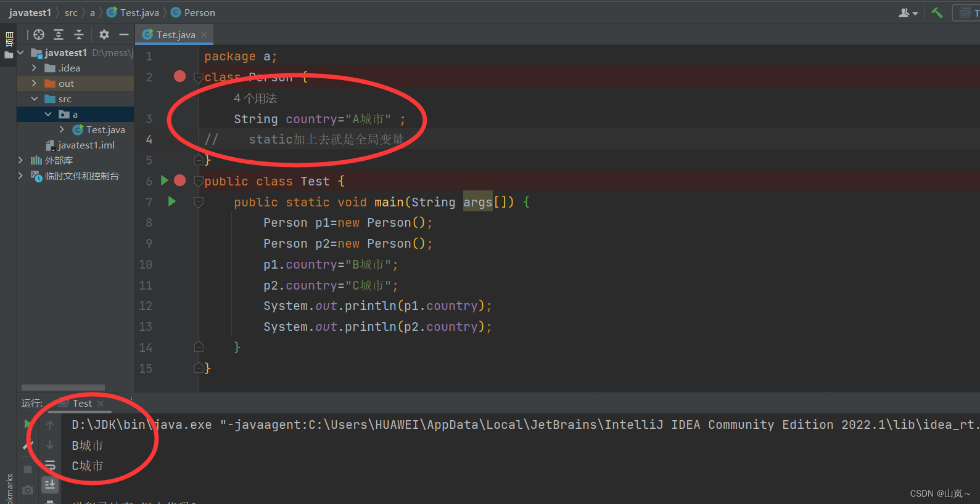980x504 pixels.
Task: Select the .idea folder row
Action: 75,68
